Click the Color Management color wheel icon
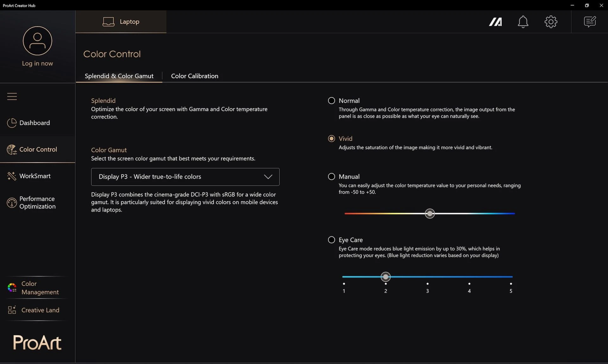This screenshot has width=608, height=364. click(12, 287)
